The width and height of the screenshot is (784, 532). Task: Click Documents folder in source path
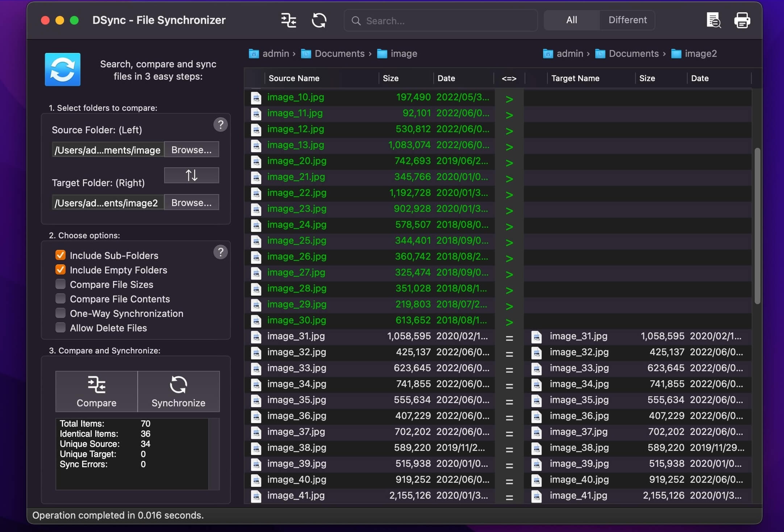pyautogui.click(x=333, y=54)
